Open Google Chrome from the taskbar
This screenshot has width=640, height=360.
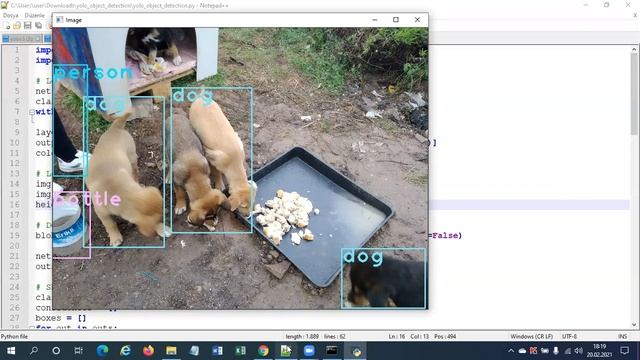(263, 351)
